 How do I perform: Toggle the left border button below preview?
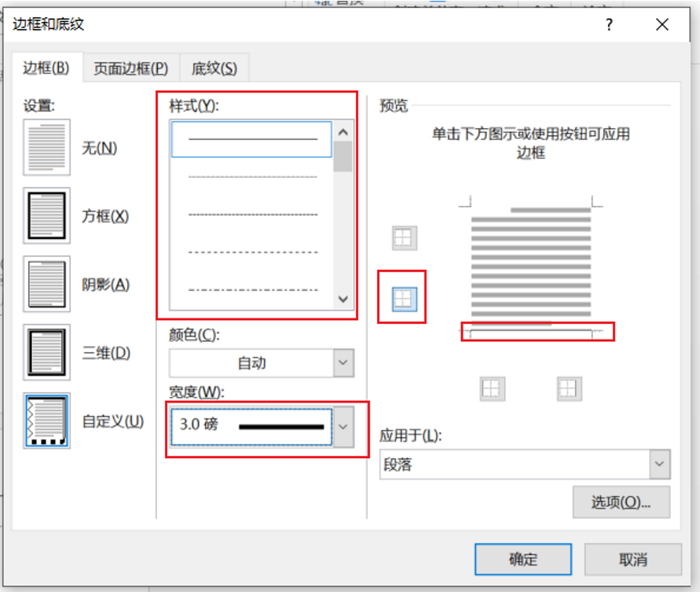pos(493,388)
